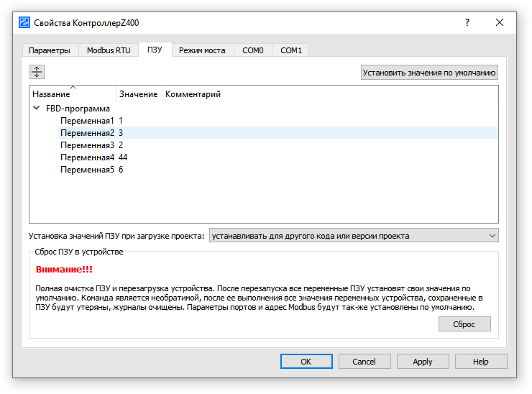Click the help question mark in title bar
This screenshot has height=394, width=532.
coord(467,22)
